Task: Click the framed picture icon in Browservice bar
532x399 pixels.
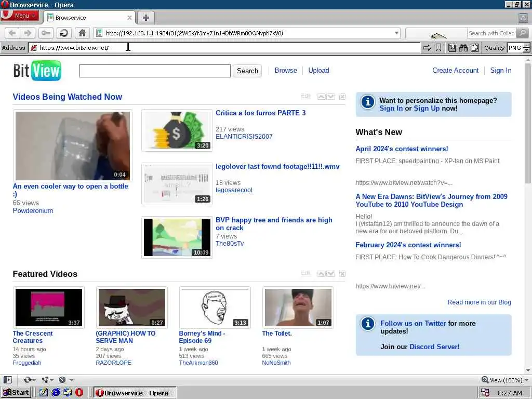Action: point(452,48)
